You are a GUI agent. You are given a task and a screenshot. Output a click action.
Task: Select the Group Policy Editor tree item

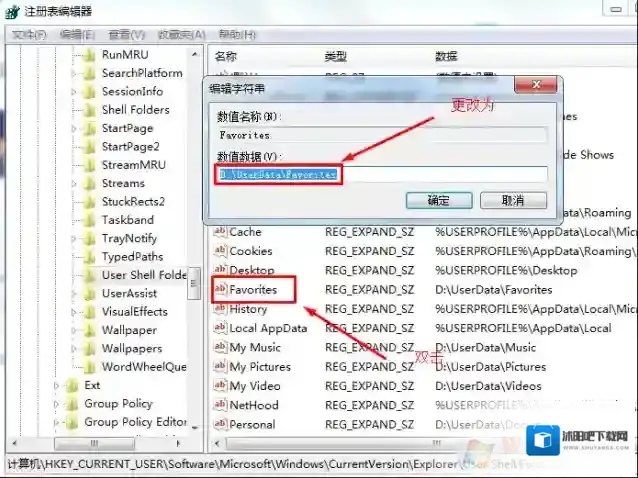pyautogui.click(x=135, y=422)
